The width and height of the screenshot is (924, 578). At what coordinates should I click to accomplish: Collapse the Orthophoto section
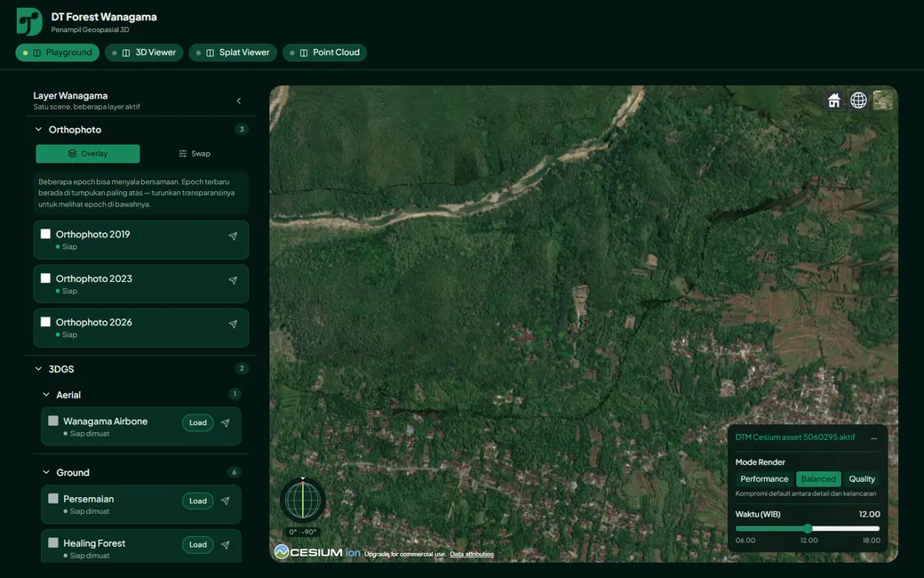point(39,129)
